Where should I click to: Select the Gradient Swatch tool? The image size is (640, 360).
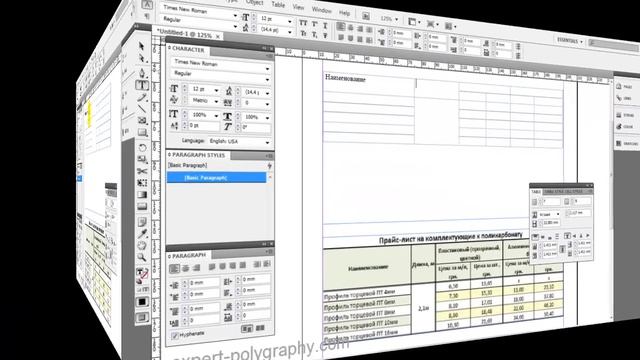point(142,195)
